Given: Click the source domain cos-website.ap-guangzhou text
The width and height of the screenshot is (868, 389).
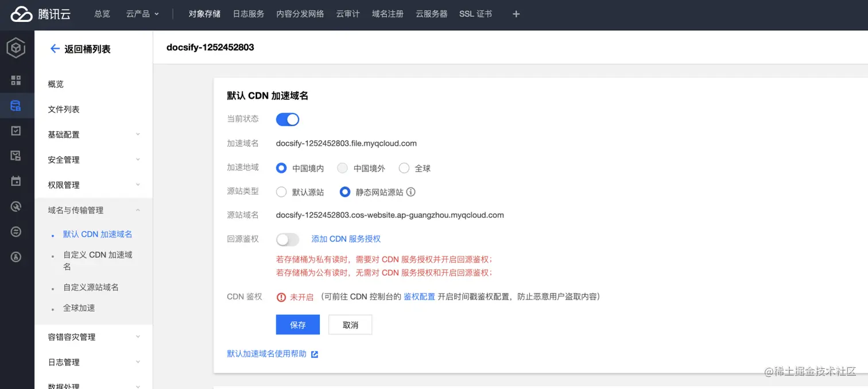Looking at the screenshot, I should pyautogui.click(x=390, y=215).
